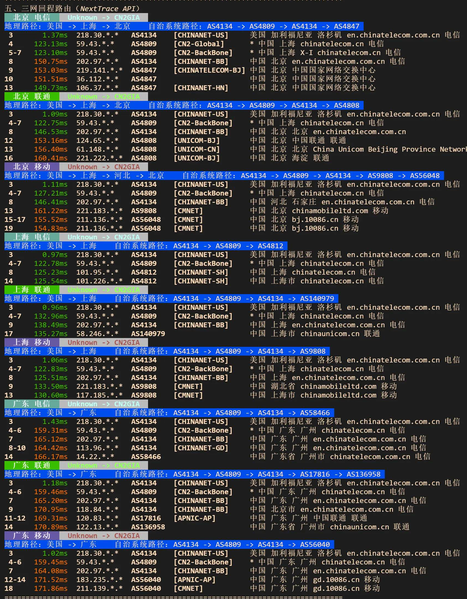Click the latency value '133.50ms'
Image resolution: width=467 pixels, height=599 pixels.
50,386
